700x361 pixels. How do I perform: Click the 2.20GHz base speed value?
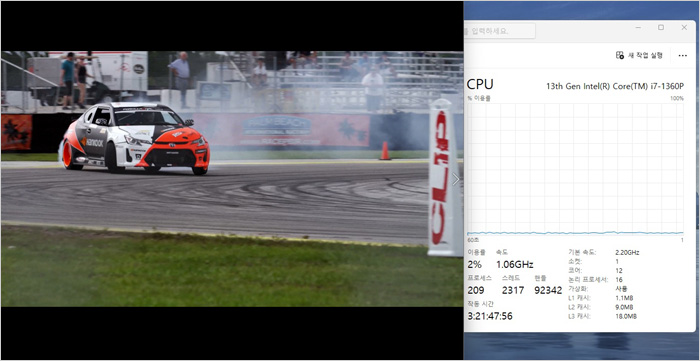pyautogui.click(x=627, y=252)
